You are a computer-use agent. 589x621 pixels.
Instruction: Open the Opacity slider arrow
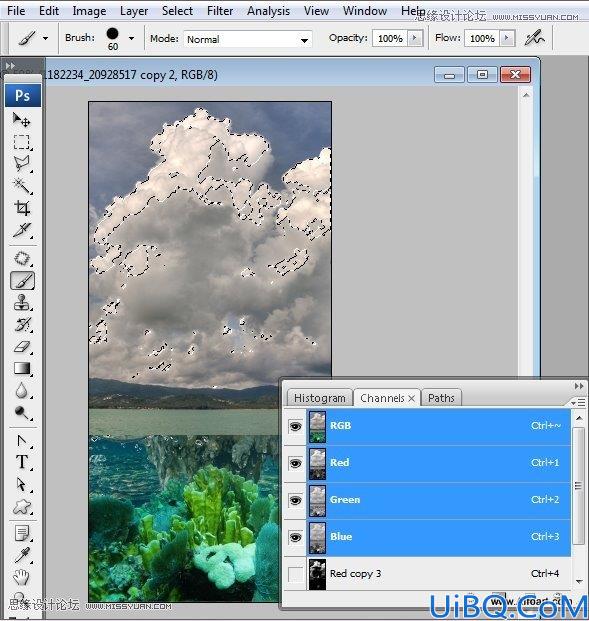[415, 38]
